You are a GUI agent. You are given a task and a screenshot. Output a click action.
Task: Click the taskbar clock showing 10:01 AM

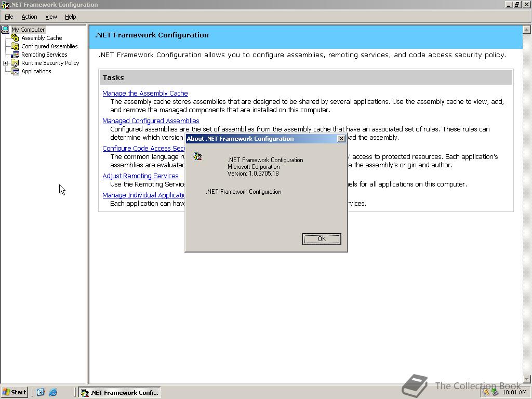tap(514, 393)
